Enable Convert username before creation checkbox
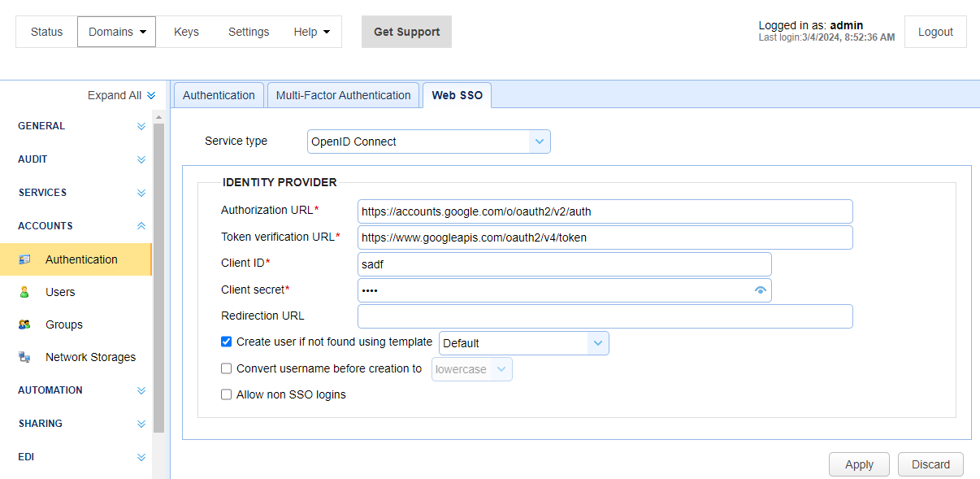 (227, 368)
